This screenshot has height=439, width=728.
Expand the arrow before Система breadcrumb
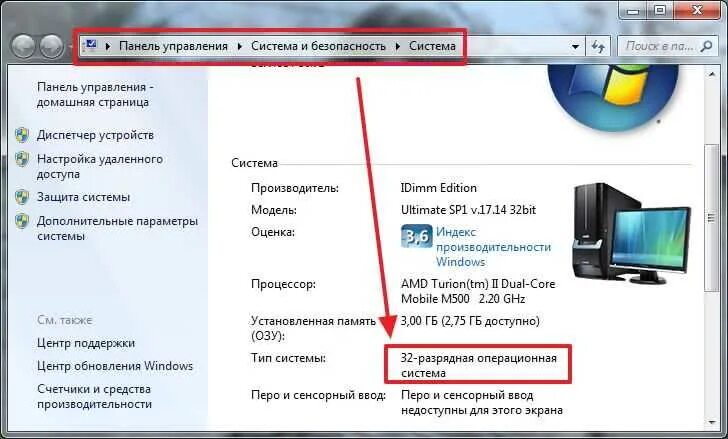(x=398, y=46)
